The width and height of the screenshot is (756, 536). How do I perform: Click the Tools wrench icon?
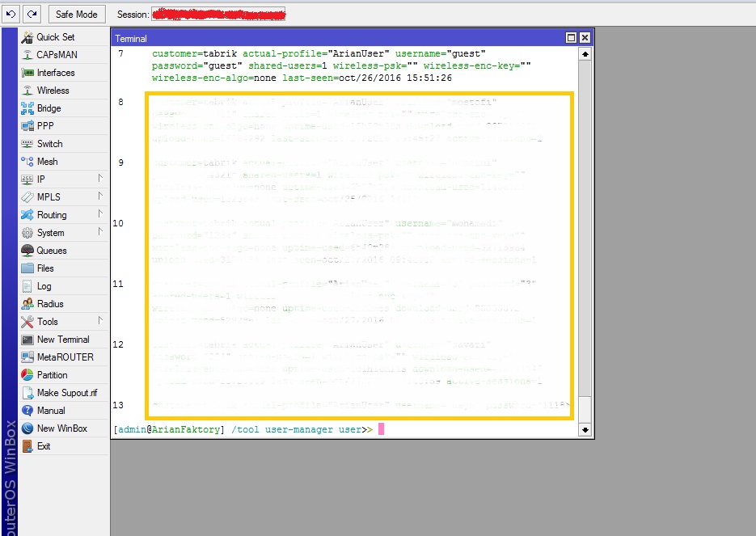(x=27, y=322)
